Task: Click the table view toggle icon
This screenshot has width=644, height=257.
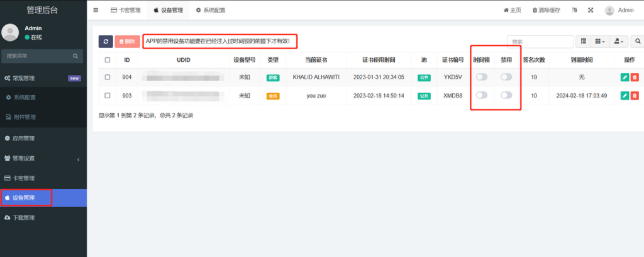Action: click(x=584, y=42)
